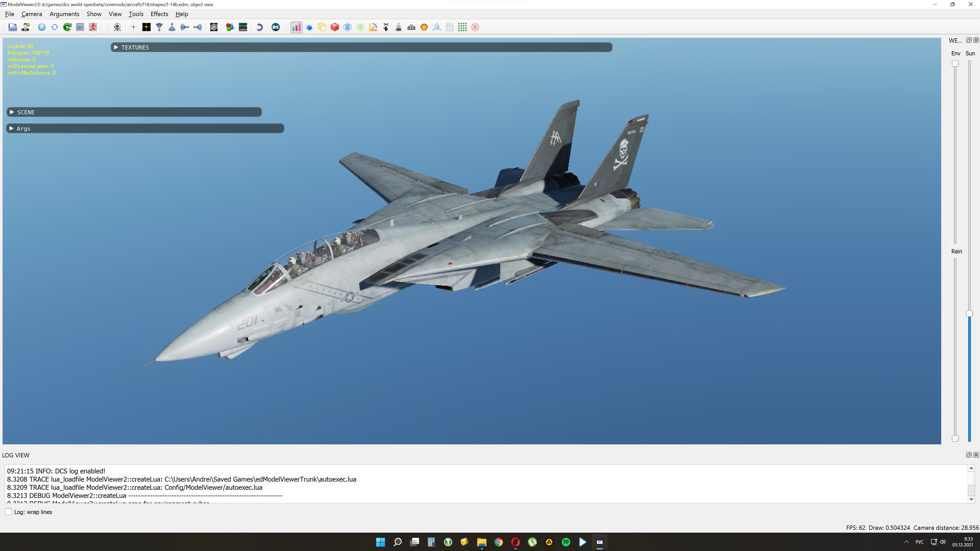Image resolution: width=980 pixels, height=551 pixels.
Task: Click the black skeleton bones icon
Action: pos(386,27)
